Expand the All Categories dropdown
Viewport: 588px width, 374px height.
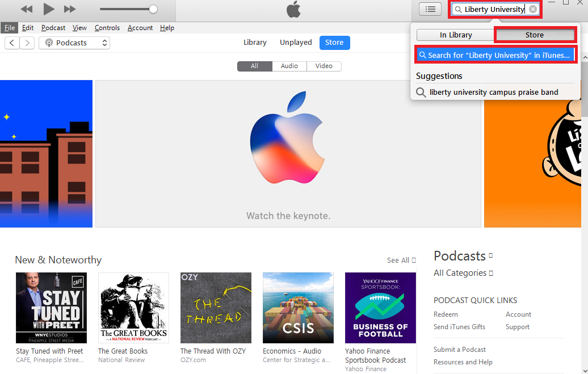pos(463,273)
